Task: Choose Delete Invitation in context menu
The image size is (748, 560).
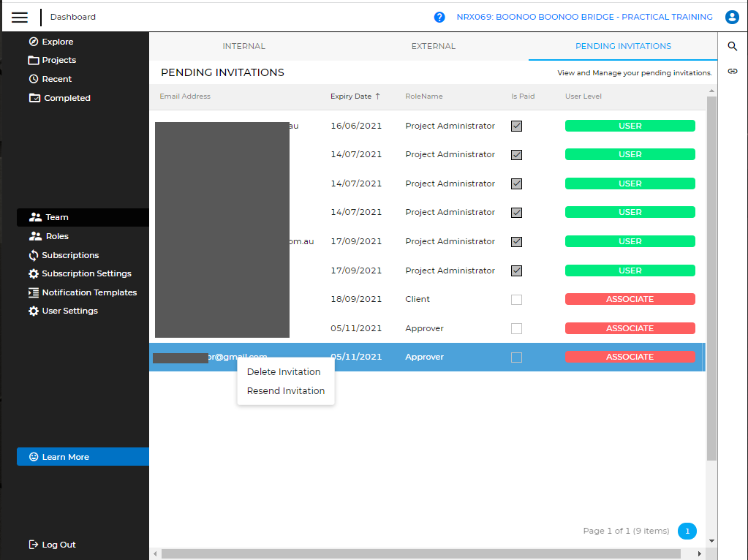Action: coord(284,372)
